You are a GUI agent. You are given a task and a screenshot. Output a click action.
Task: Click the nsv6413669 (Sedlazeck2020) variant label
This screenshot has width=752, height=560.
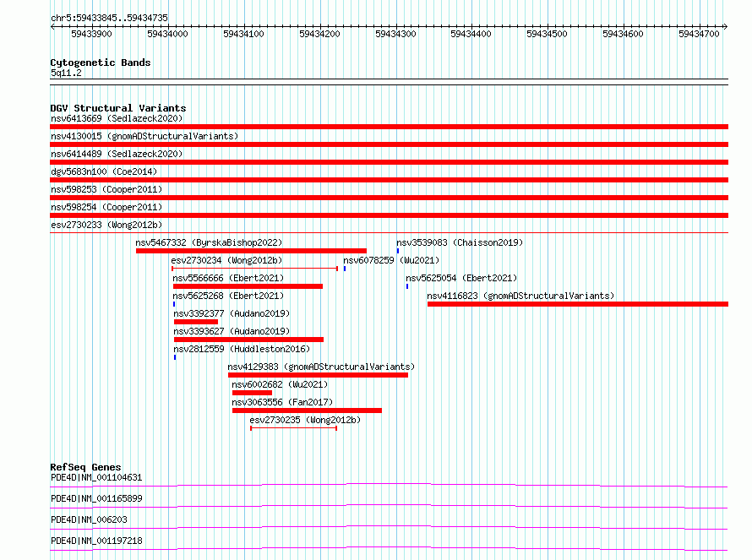pos(117,118)
